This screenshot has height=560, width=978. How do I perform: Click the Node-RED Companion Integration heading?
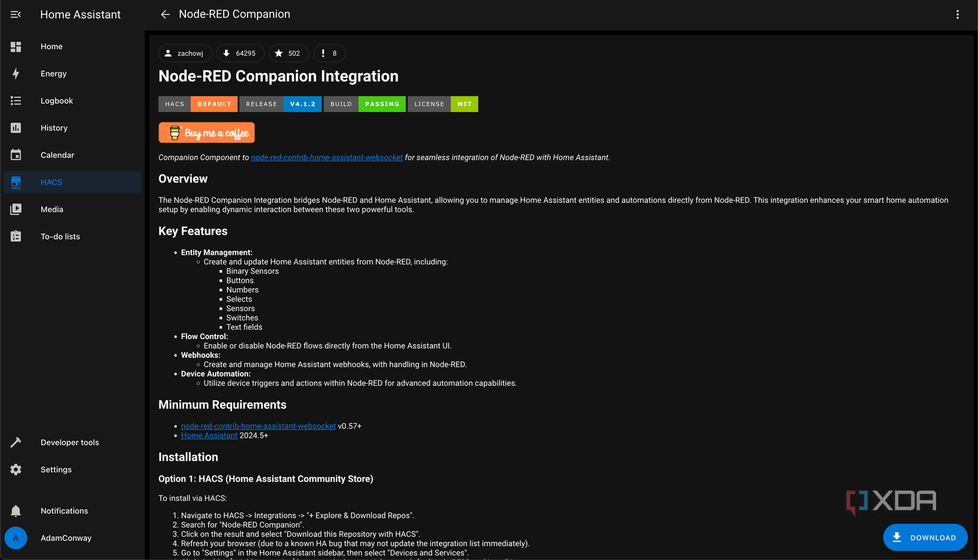(278, 76)
